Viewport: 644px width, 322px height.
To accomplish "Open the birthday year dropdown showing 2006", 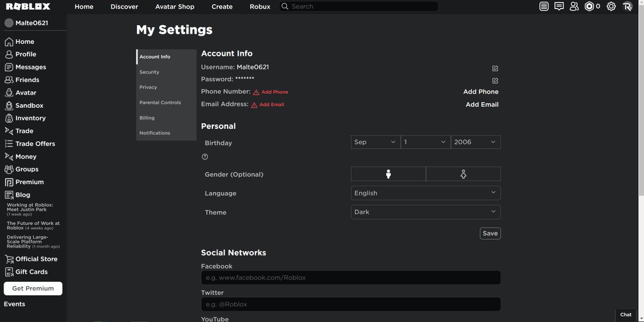I will tap(475, 142).
